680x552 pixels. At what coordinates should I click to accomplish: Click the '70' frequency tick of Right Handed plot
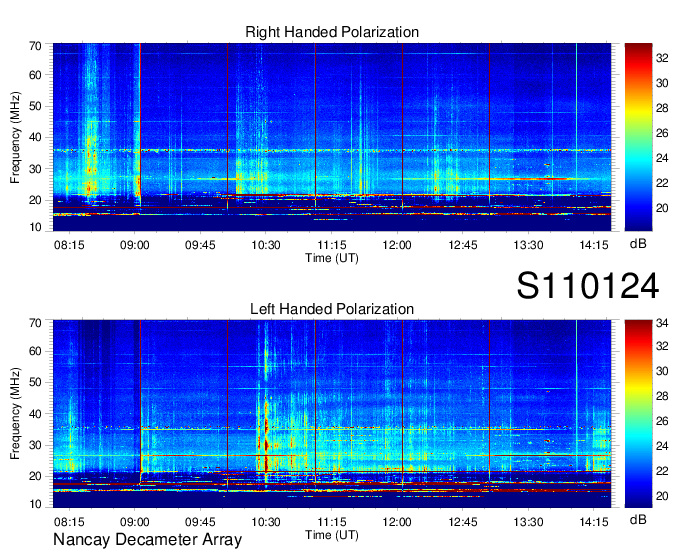(x=35, y=46)
